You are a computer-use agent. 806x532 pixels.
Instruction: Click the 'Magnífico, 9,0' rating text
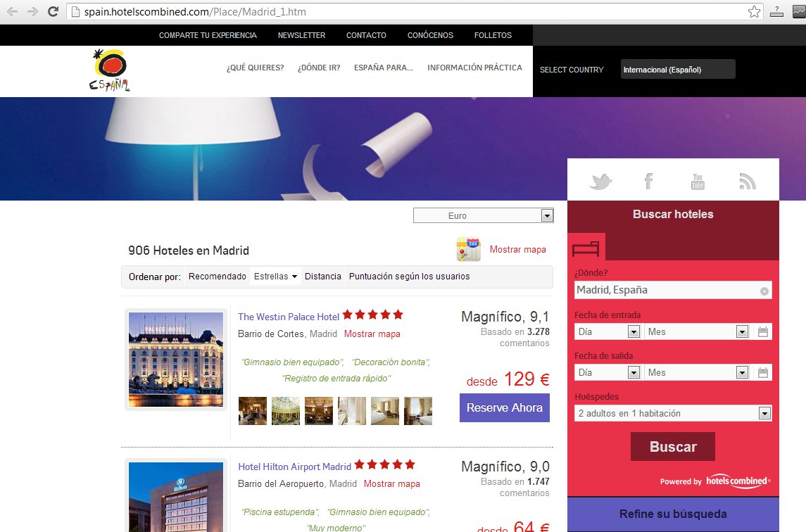(x=505, y=467)
